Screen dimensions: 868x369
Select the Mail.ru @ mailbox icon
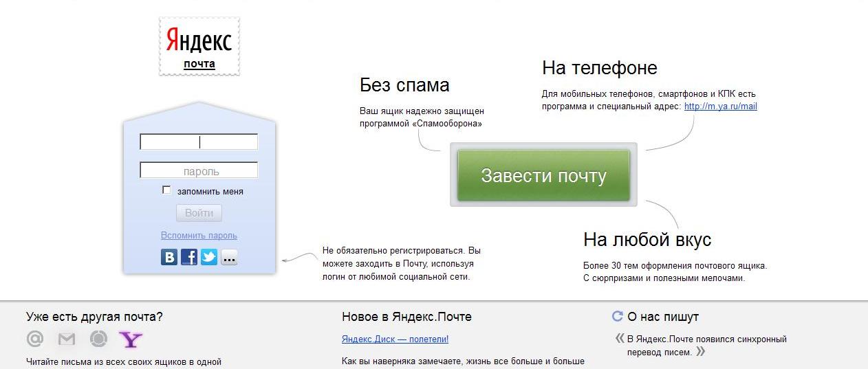pyautogui.click(x=34, y=339)
